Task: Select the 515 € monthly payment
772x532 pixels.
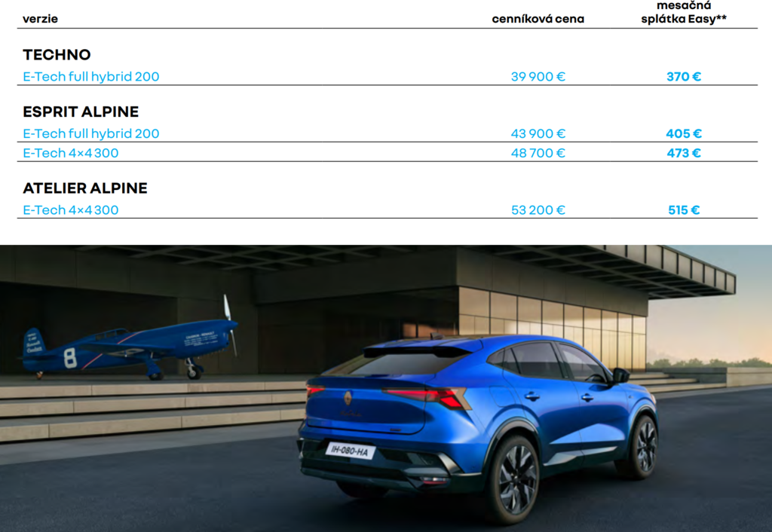Action: pos(684,210)
